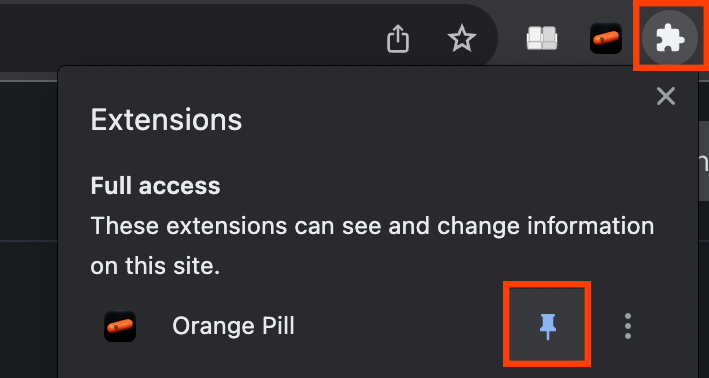This screenshot has height=378, width=709.
Task: Click the 'on this site.' text line
Action: pos(155,266)
